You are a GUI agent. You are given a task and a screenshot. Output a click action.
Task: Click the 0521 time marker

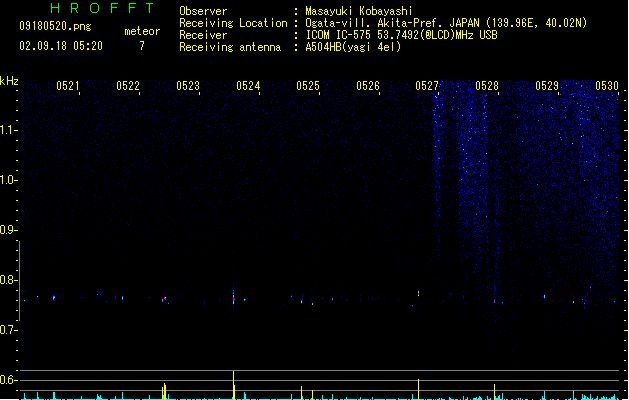click(x=67, y=86)
